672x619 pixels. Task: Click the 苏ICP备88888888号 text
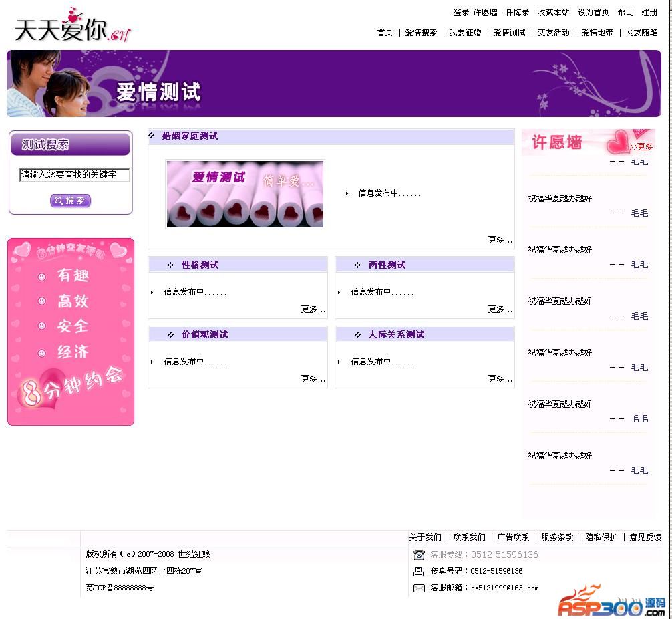pos(120,588)
